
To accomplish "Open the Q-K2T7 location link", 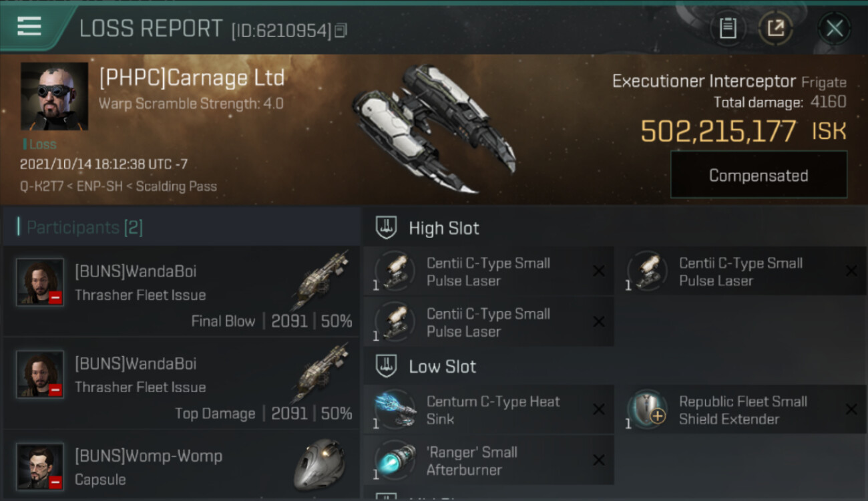I will coord(42,186).
